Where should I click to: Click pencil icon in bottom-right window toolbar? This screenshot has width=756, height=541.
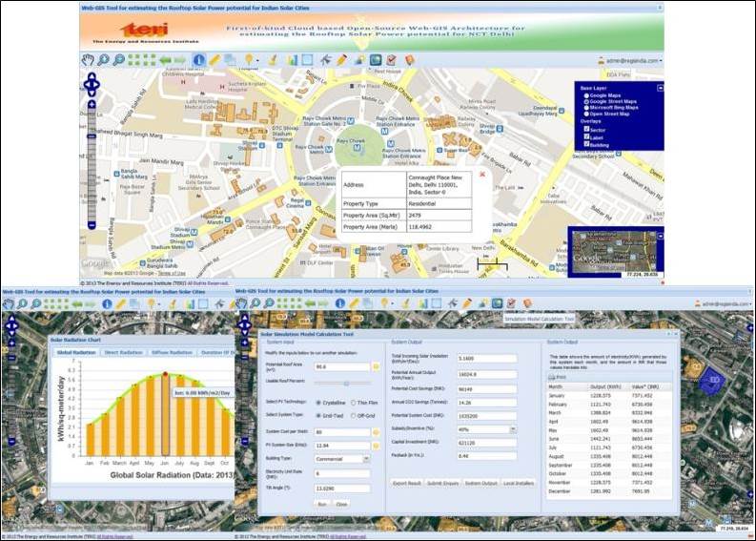466,303
